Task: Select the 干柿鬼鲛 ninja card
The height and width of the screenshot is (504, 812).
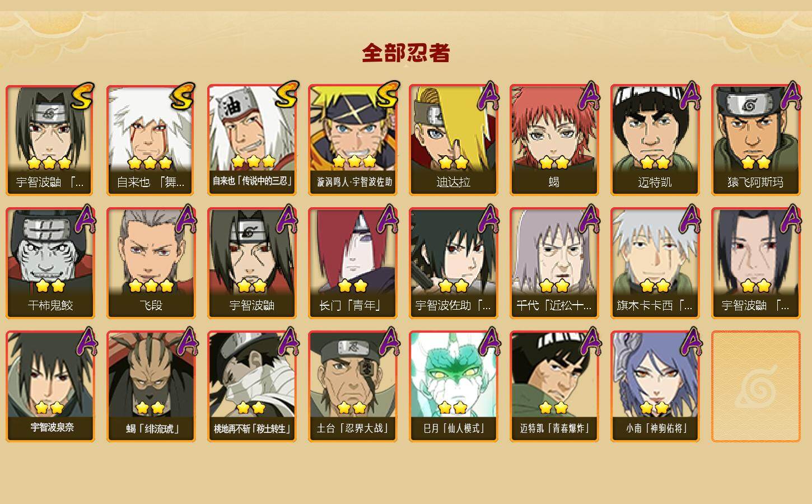Action: (50, 263)
